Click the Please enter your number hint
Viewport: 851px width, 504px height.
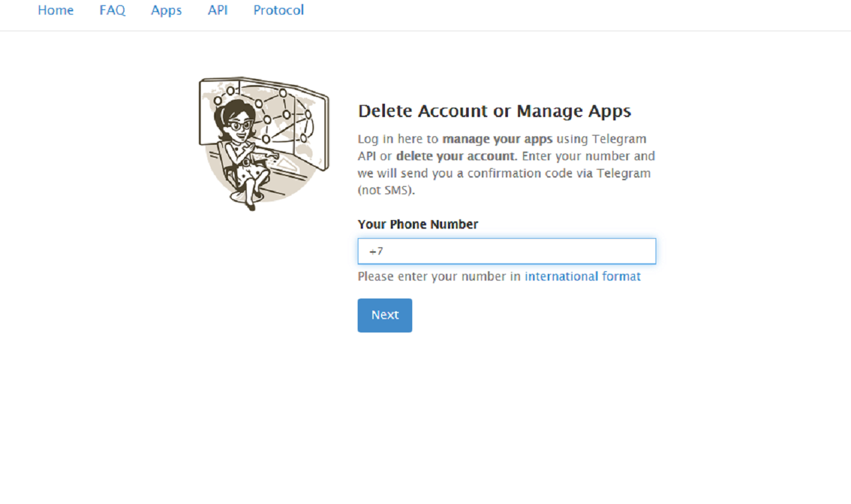pos(439,276)
